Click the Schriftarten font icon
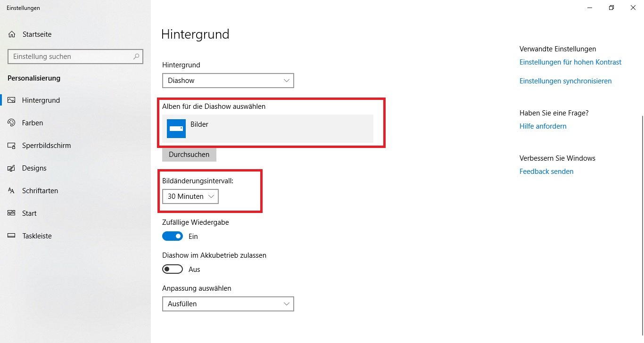Screen dimensions: 644x343 click(x=12, y=191)
